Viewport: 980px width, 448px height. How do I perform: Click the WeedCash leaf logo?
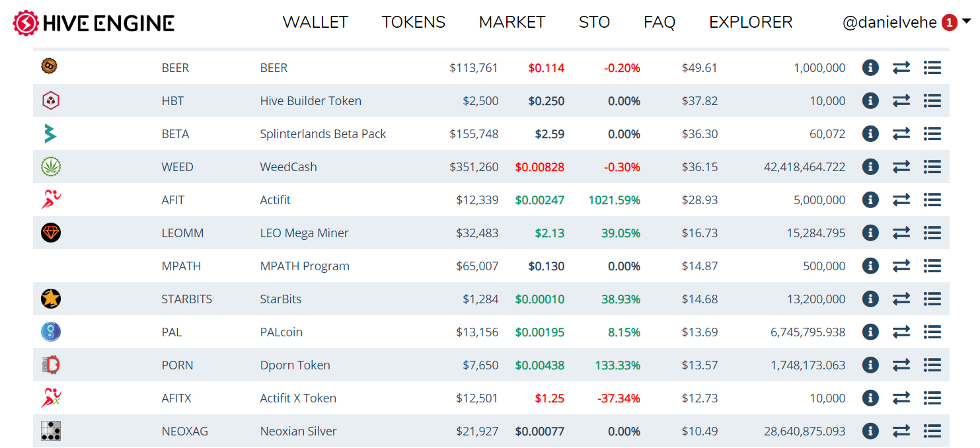click(50, 167)
